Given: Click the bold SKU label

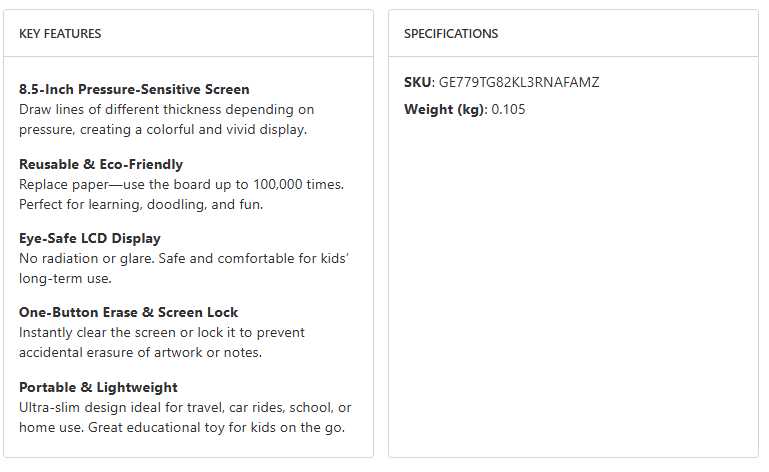Looking at the screenshot, I should (418, 82).
